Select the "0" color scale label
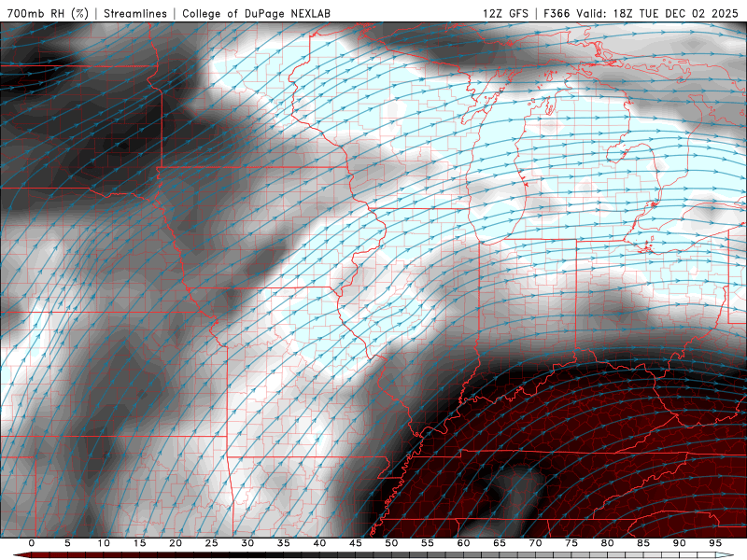The image size is (747, 560). click(32, 543)
